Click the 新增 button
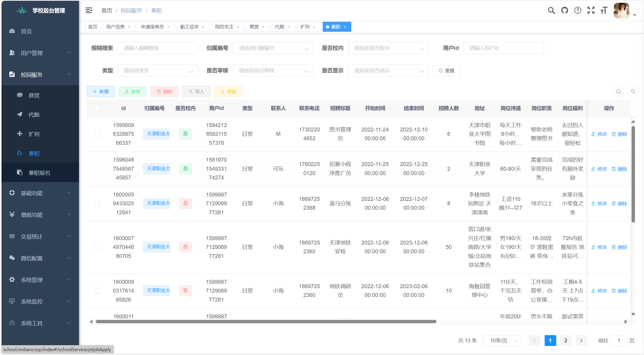The height and width of the screenshot is (355, 644). pyautogui.click(x=101, y=91)
